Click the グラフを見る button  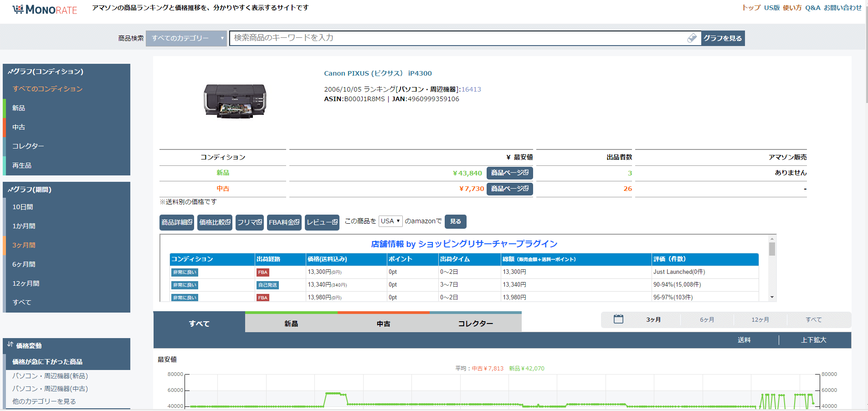(723, 38)
